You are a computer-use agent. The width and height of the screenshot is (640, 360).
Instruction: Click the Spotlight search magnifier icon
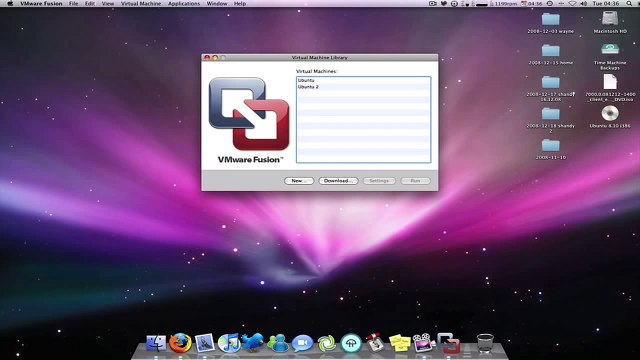pyautogui.click(x=629, y=3)
